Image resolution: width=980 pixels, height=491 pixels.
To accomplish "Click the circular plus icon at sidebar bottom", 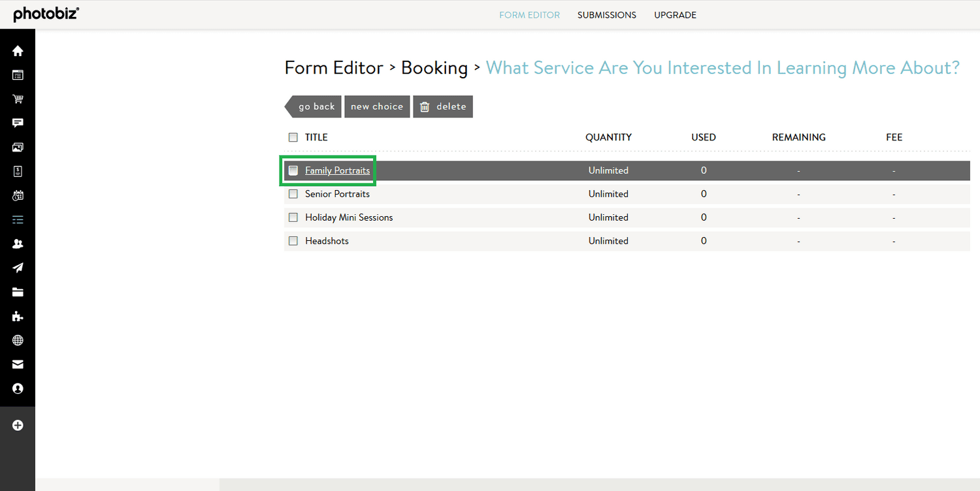I will coord(18,425).
